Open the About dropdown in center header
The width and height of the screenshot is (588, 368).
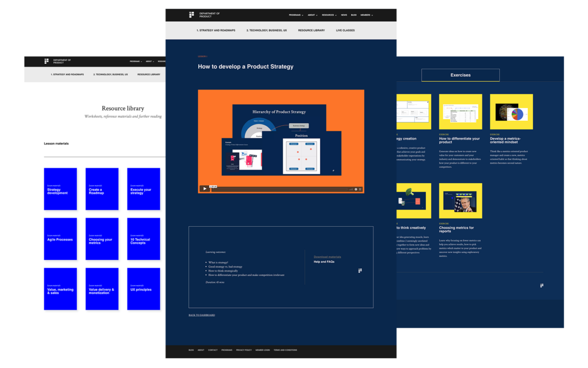click(x=313, y=15)
